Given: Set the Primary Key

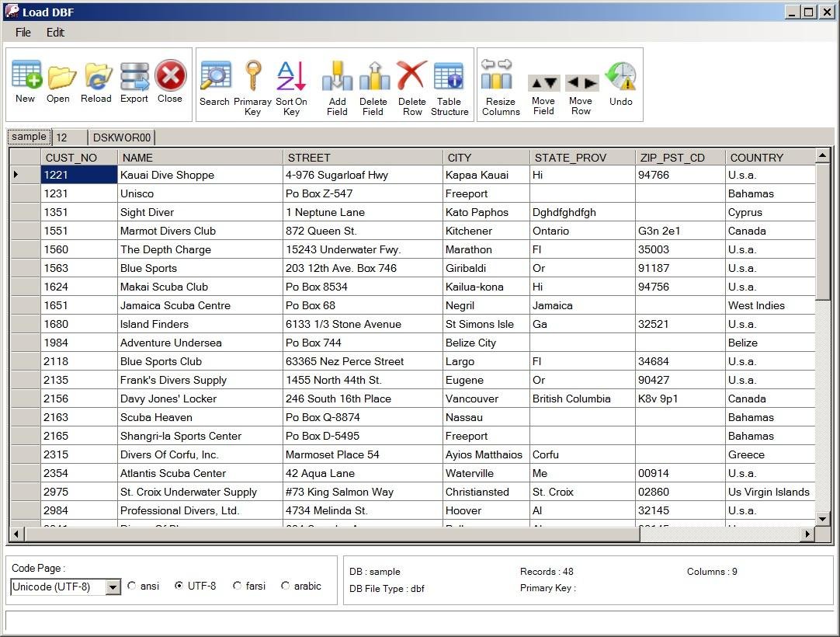Looking at the screenshot, I should [253, 76].
